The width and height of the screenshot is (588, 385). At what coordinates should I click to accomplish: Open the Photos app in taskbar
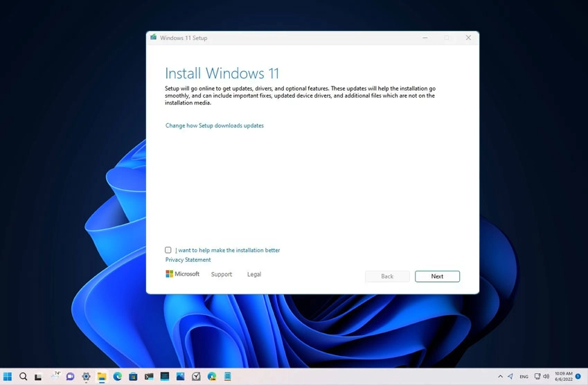pyautogui.click(x=180, y=377)
